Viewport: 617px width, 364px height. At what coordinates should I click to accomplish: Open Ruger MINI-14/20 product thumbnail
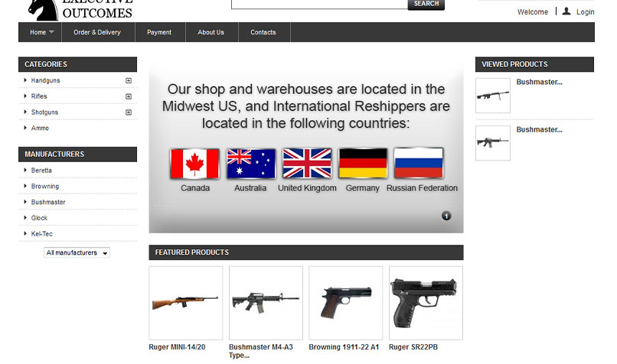pyautogui.click(x=186, y=303)
